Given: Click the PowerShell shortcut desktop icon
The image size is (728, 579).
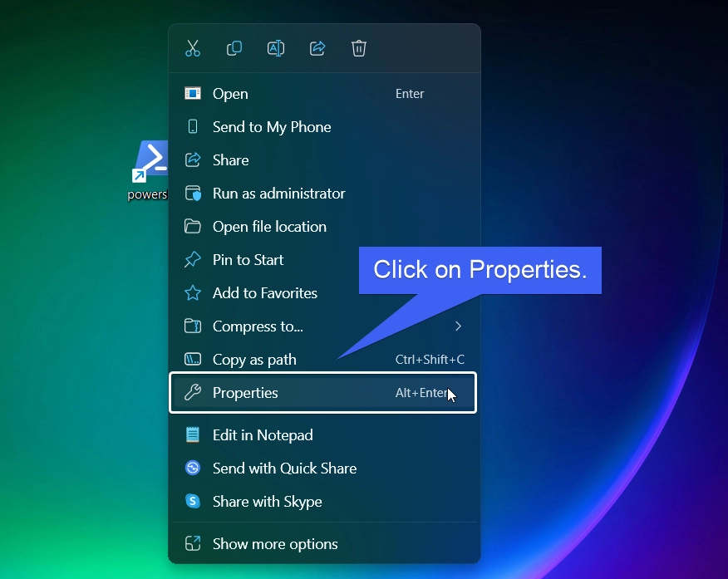Looking at the screenshot, I should click(148, 170).
